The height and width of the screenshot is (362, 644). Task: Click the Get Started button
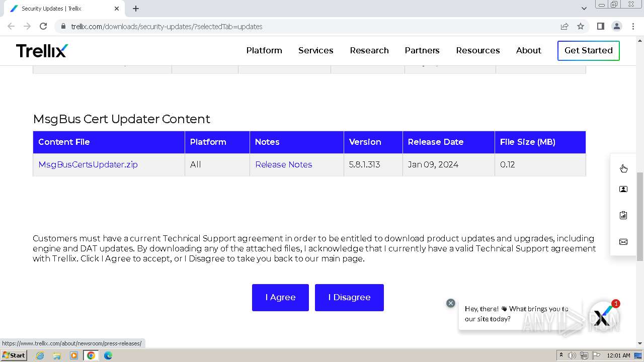click(589, 50)
